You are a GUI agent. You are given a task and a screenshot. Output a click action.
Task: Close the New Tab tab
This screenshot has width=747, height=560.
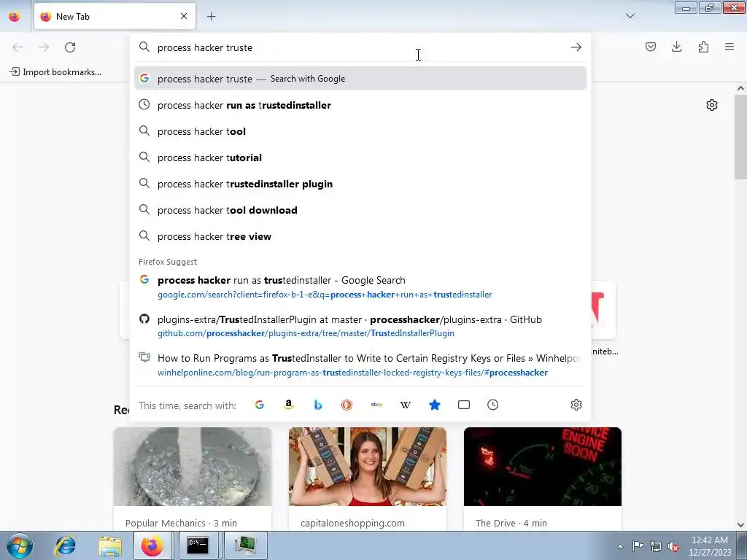pos(184,16)
